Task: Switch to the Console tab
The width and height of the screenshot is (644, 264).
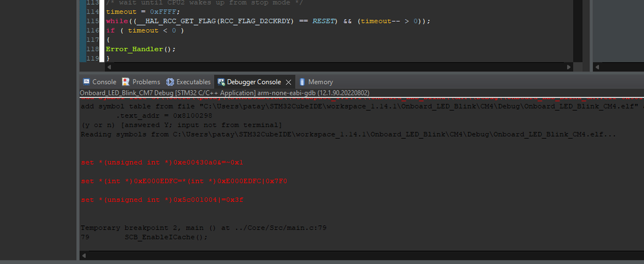Action: [x=99, y=82]
